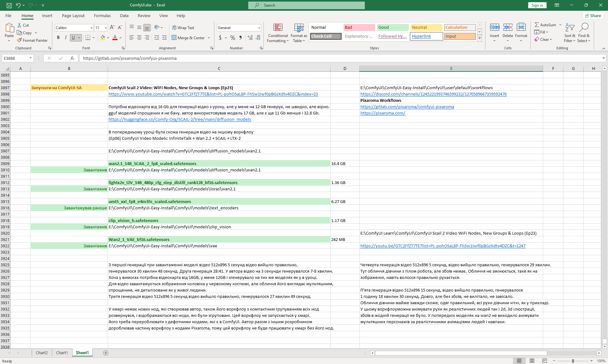
Task: Click the Insert Function fx icon
Action: [x=72, y=58]
